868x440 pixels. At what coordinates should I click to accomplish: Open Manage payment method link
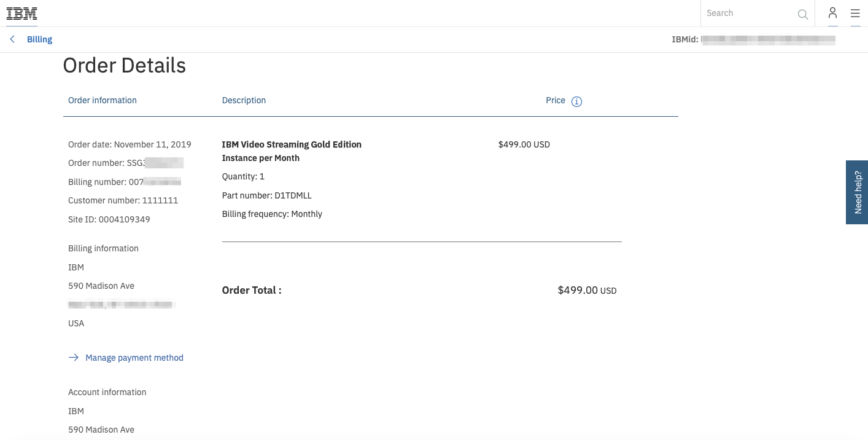coord(134,358)
